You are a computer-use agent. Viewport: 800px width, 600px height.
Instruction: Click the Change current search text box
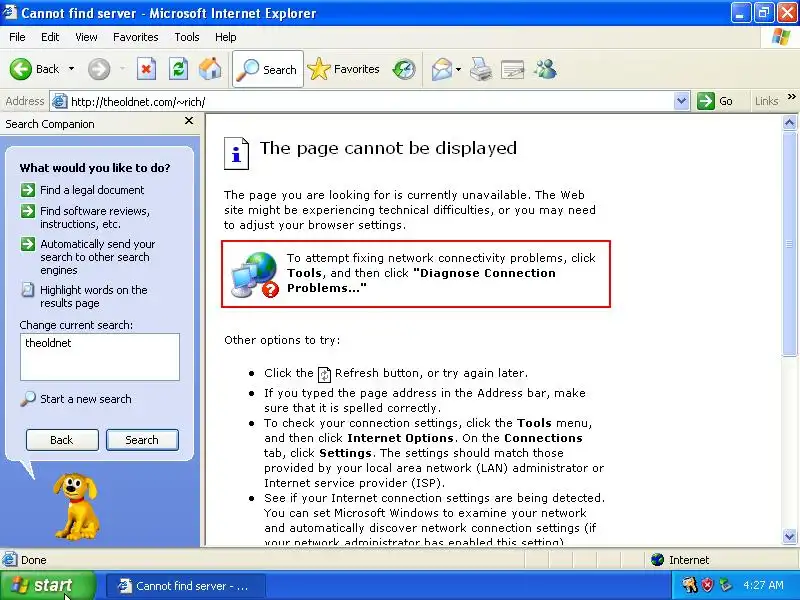point(100,357)
